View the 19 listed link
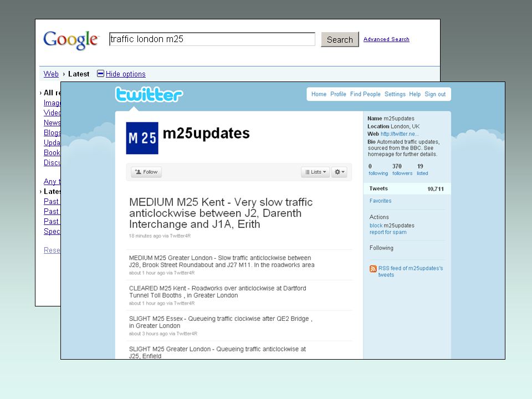This screenshot has width=532, height=399. pos(422,170)
